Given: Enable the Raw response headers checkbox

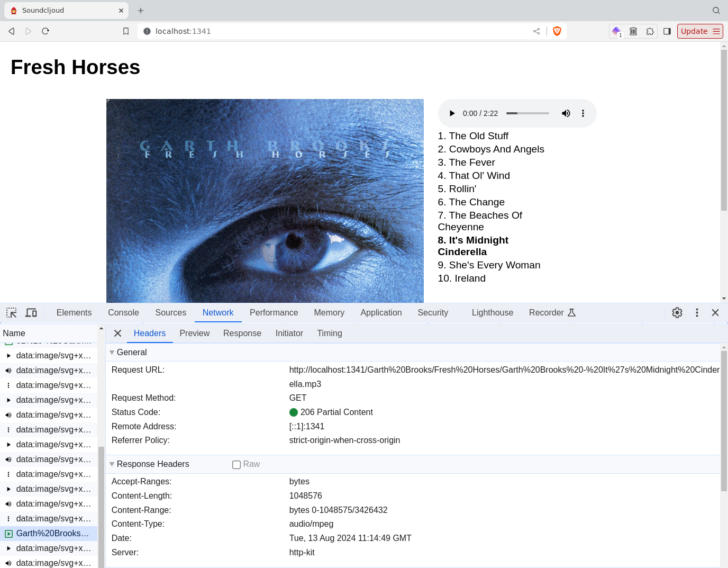Looking at the screenshot, I should click(236, 465).
